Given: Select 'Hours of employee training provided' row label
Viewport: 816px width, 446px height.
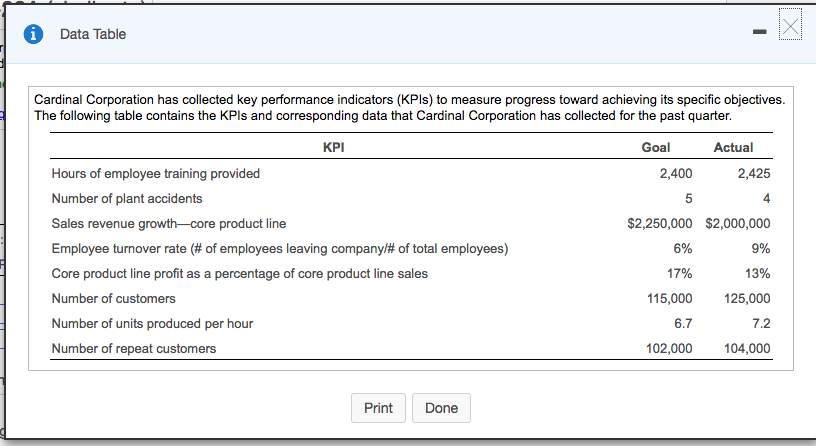Looking at the screenshot, I should coord(156,173).
